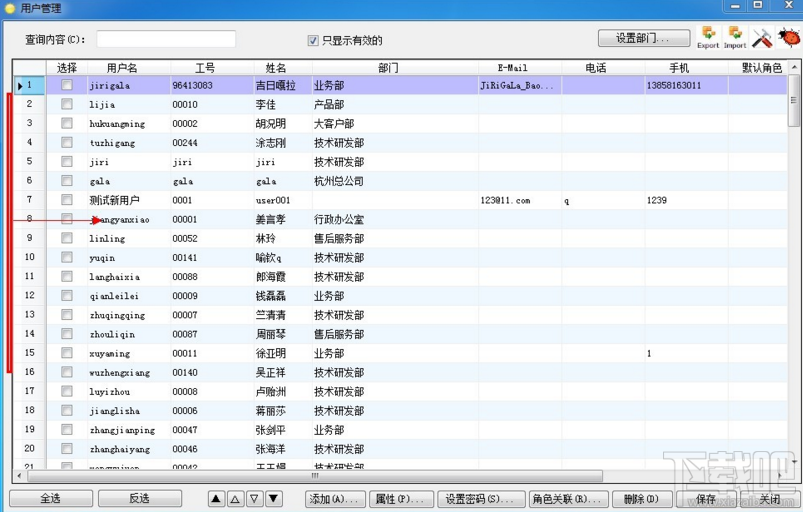Check the box for 测试新用户
This screenshot has width=803, height=512.
(x=67, y=200)
